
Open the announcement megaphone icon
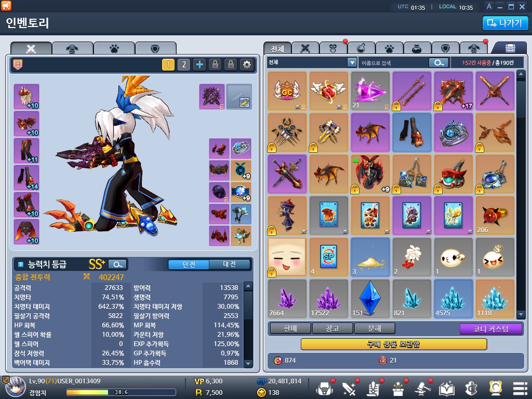coord(6,5)
